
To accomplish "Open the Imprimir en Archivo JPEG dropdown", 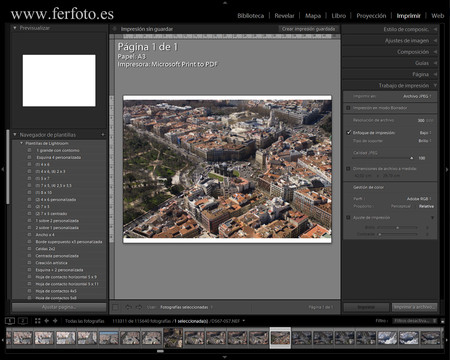I will 417,96.
